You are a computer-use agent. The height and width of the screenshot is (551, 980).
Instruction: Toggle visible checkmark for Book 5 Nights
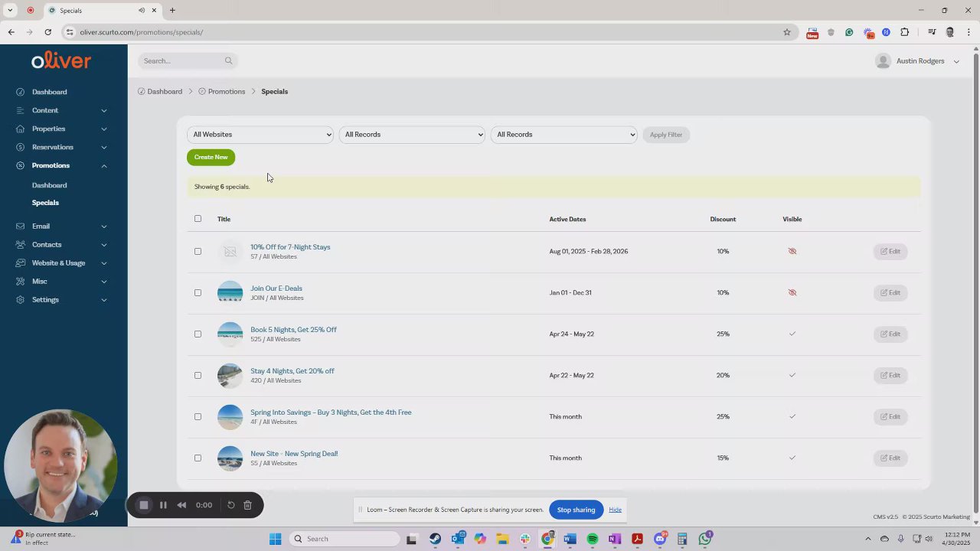[x=792, y=334]
